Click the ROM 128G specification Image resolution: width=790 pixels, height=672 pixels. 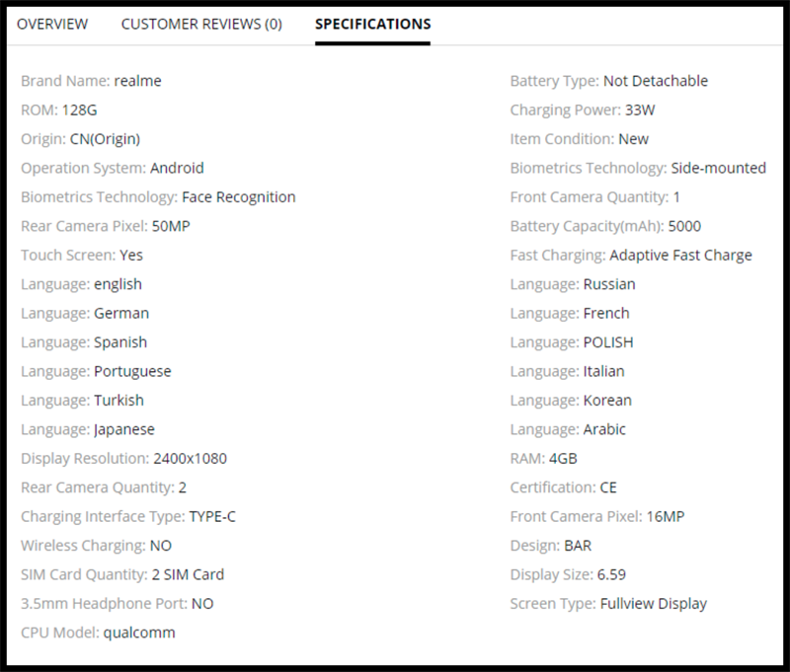point(59,111)
